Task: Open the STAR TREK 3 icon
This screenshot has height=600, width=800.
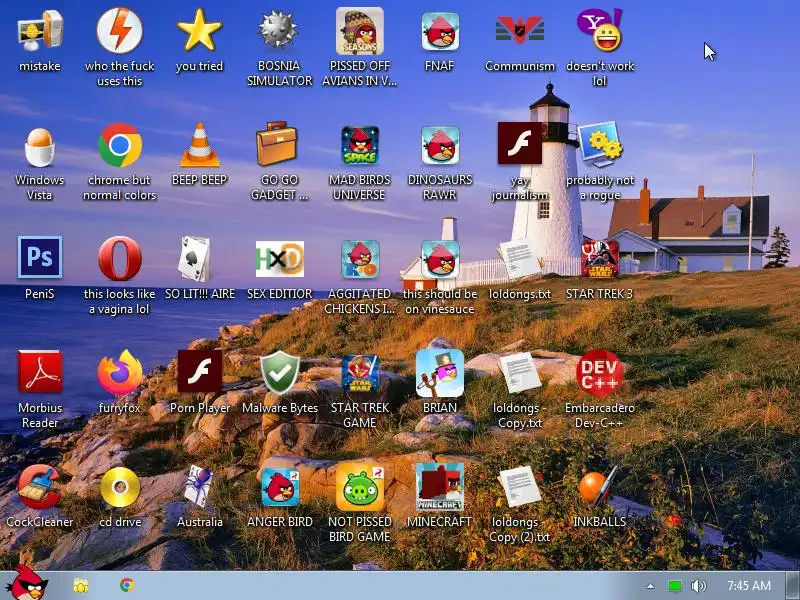Action: (600, 259)
